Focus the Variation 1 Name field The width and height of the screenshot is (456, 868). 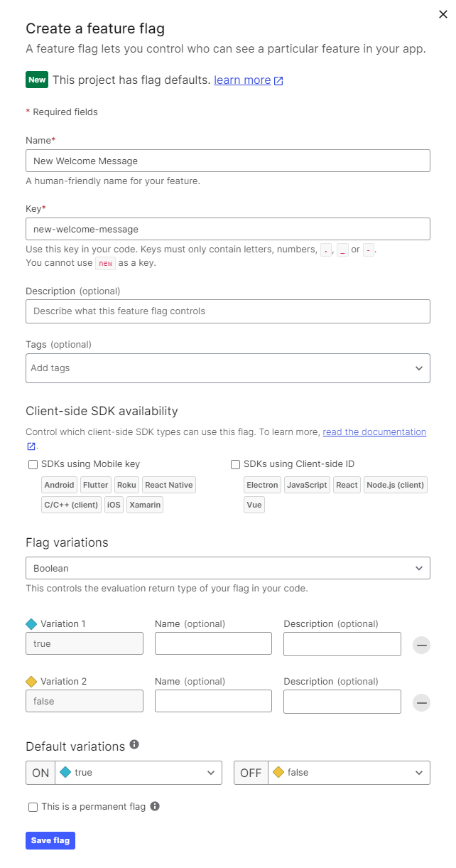point(213,643)
